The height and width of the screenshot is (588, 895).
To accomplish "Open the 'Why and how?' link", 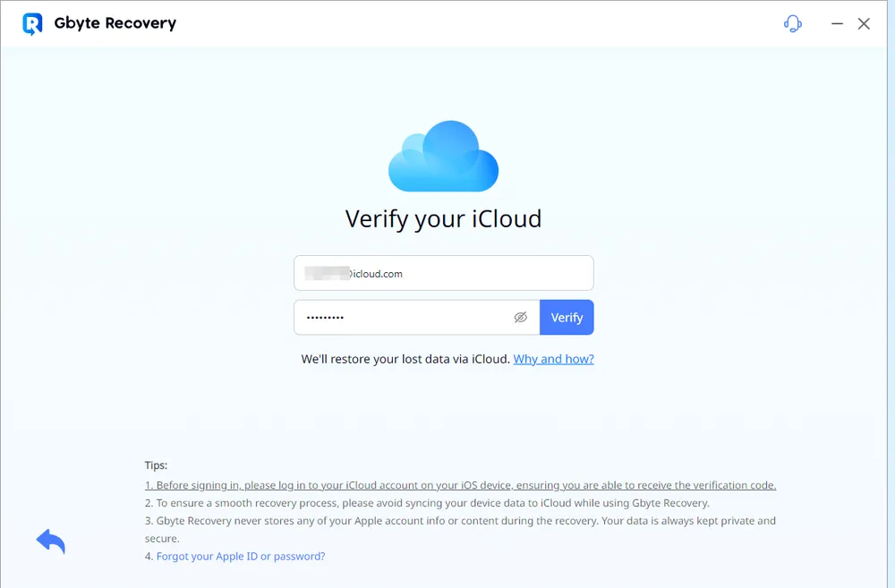I will click(x=554, y=359).
